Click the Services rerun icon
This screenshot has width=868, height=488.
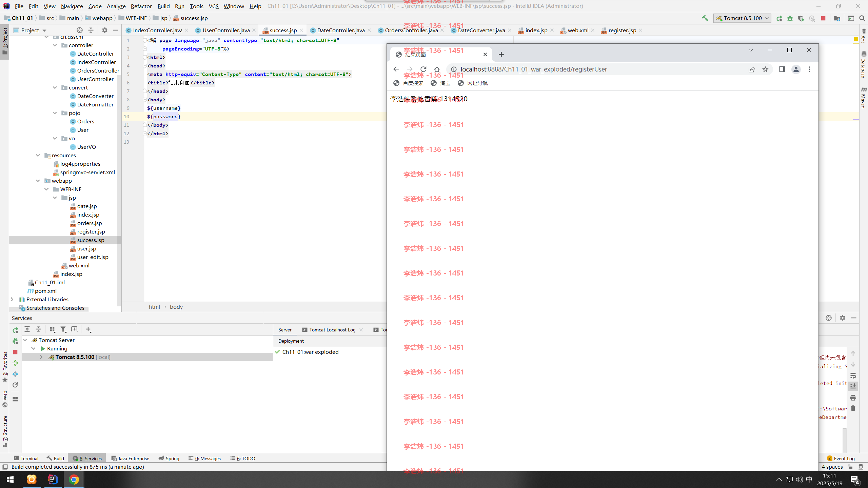[15, 330]
